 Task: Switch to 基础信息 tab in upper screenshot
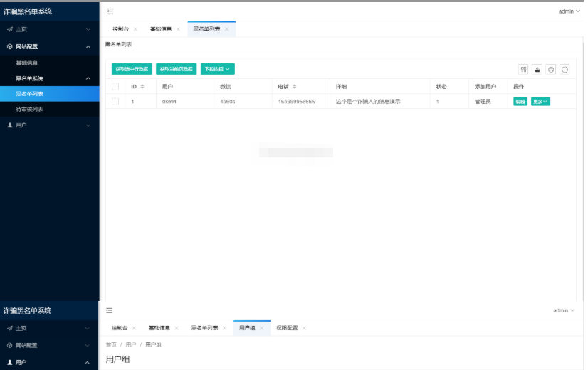pos(161,29)
